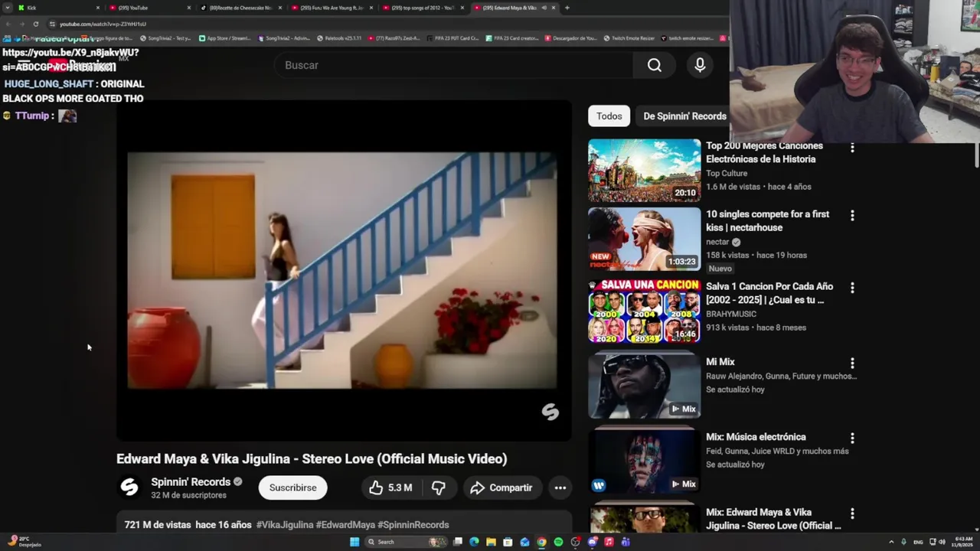This screenshot has width=980, height=551.
Task: Open Google Chrome taskbar icon
Action: coord(541,542)
